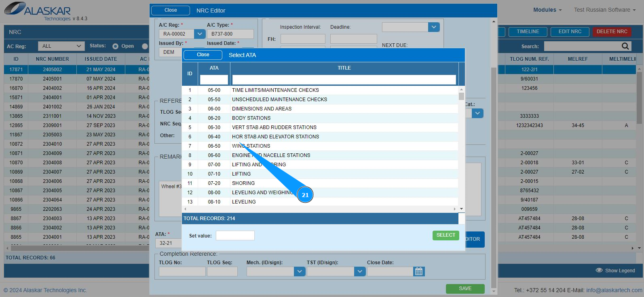Select ATA row UNSCHEDULED MAINTENANCE CHECKS
This screenshot has width=644, height=297.
(320, 100)
